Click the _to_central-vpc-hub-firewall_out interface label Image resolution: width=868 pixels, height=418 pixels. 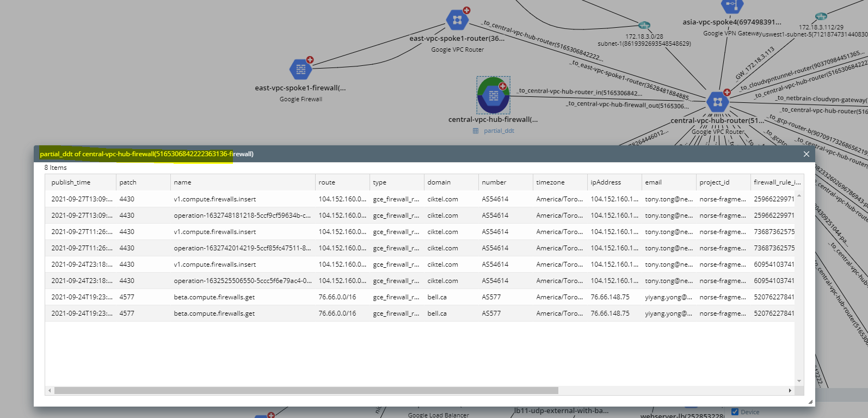click(627, 104)
